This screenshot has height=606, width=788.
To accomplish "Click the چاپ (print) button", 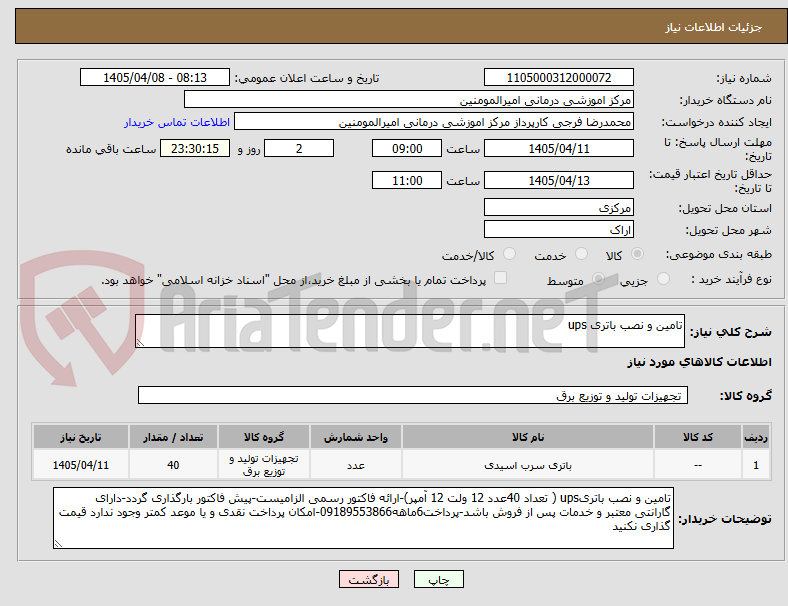I will (x=438, y=579).
